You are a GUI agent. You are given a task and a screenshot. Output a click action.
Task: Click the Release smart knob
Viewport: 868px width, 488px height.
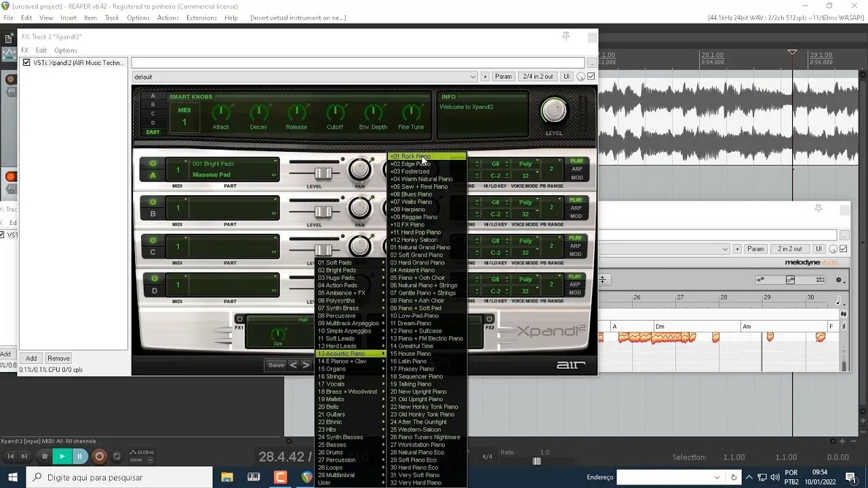[x=296, y=113]
